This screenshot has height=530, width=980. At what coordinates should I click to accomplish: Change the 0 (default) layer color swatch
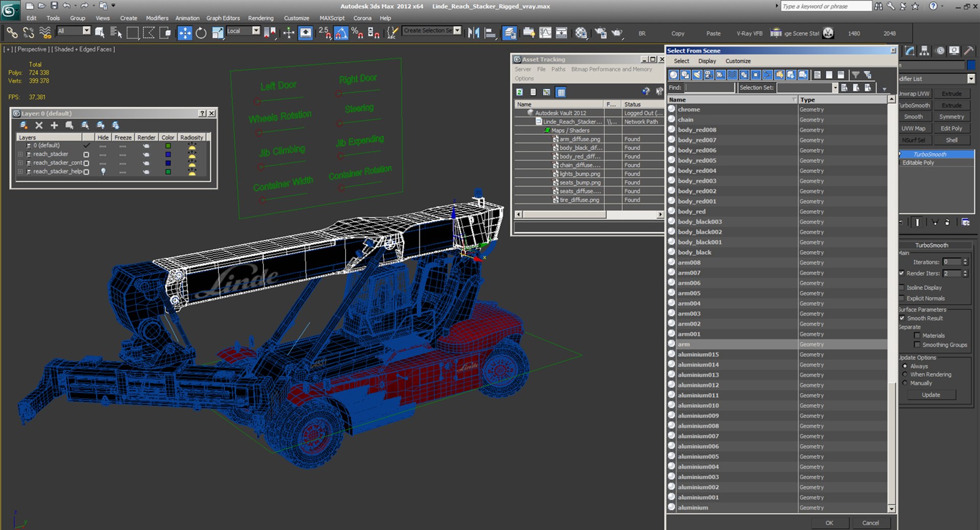(168, 146)
